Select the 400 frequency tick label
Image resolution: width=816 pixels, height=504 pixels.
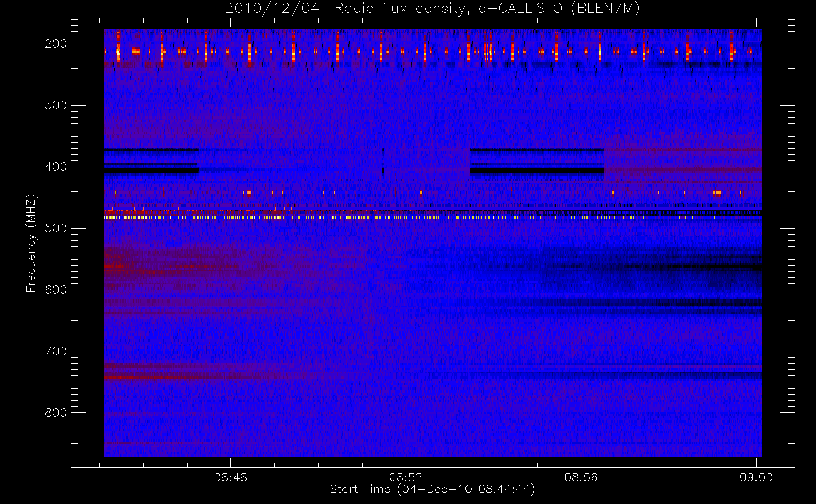click(x=56, y=167)
